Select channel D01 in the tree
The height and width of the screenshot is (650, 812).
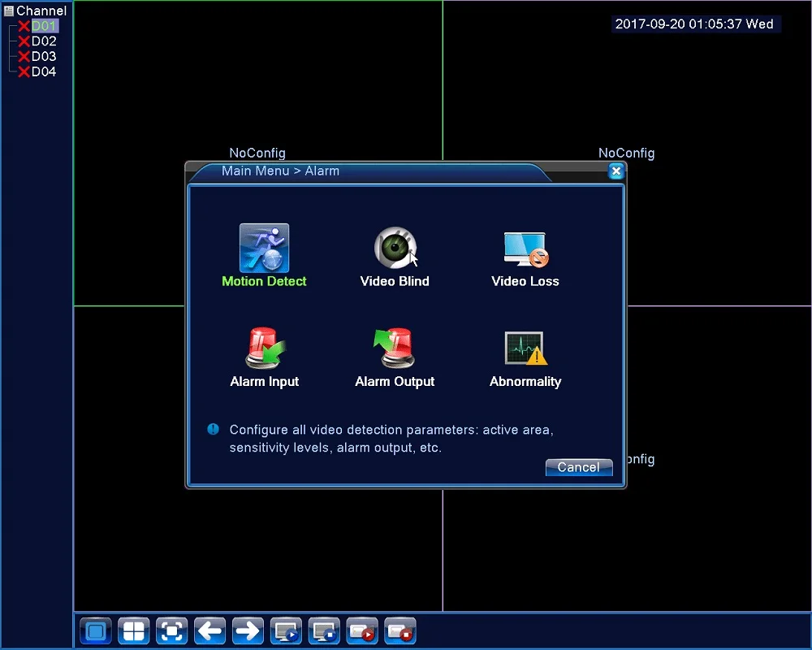pyautogui.click(x=44, y=26)
